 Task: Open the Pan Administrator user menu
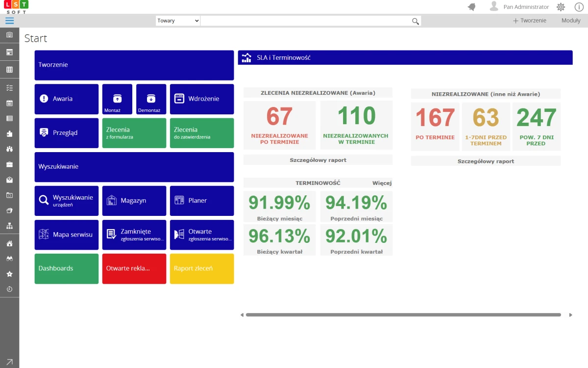pos(519,7)
